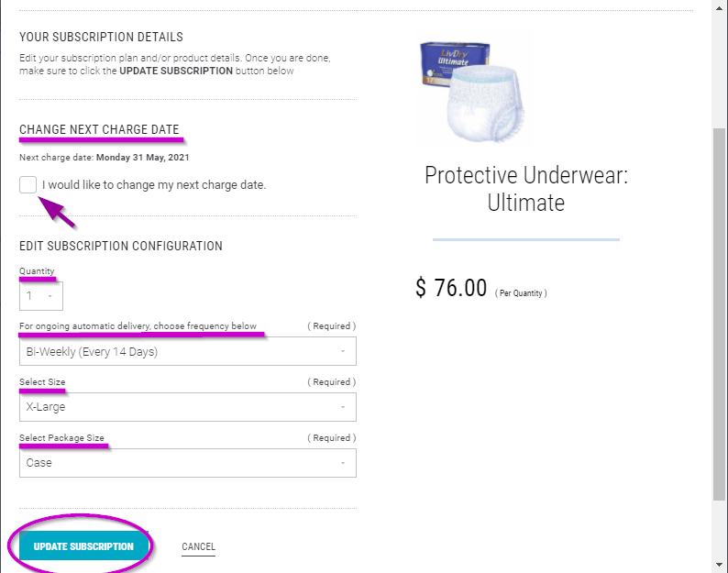Open the delivery frequency Bi-Weekly dropdown
728x573 pixels.
[187, 351]
